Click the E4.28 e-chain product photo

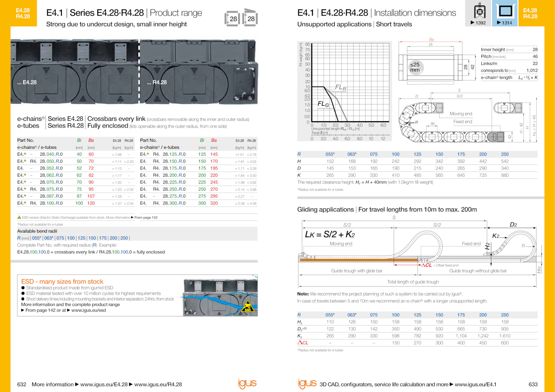[75, 72]
